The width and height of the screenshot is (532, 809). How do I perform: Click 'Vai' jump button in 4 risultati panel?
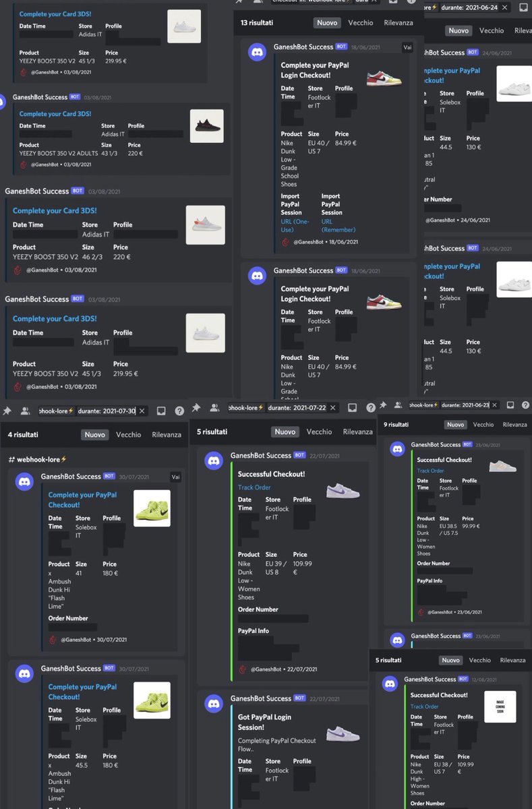click(x=175, y=477)
